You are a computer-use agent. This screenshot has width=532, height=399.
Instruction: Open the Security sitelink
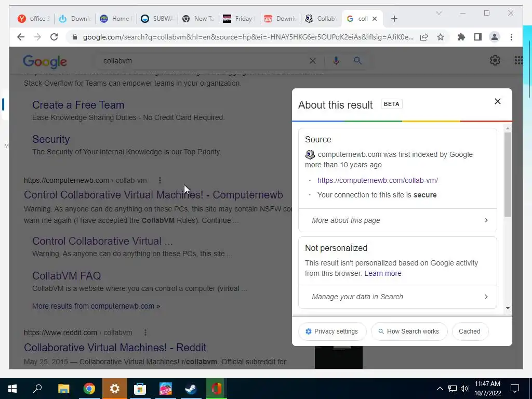[51, 139]
